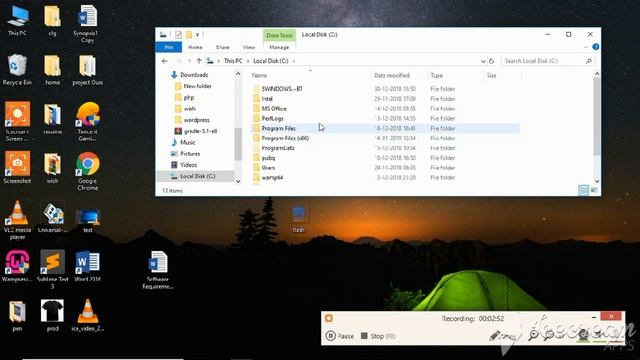
Task: Click the ribbon minimize/expand chevron
Action: (x=585, y=47)
